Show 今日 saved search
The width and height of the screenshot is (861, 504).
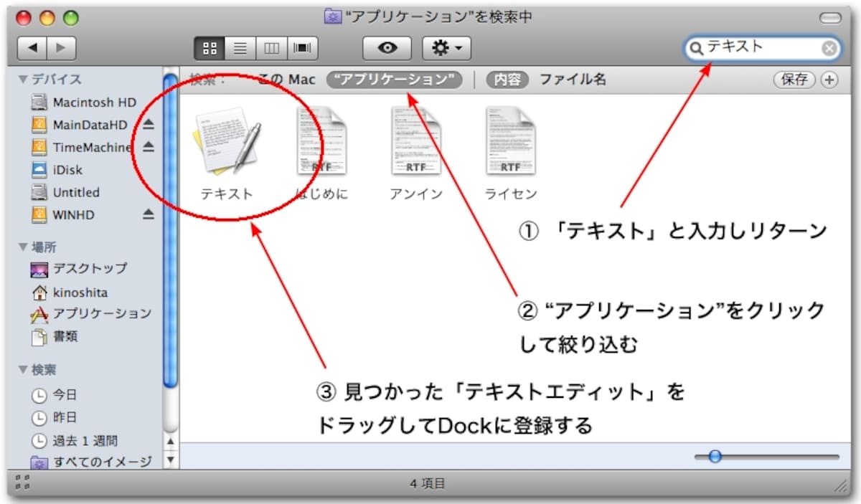pyautogui.click(x=55, y=395)
